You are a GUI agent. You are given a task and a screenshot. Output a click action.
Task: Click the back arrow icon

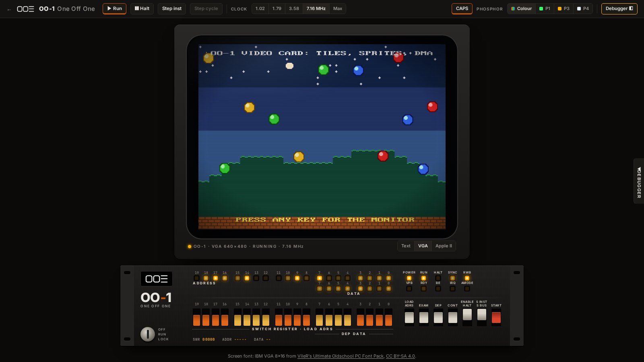tap(9, 9)
